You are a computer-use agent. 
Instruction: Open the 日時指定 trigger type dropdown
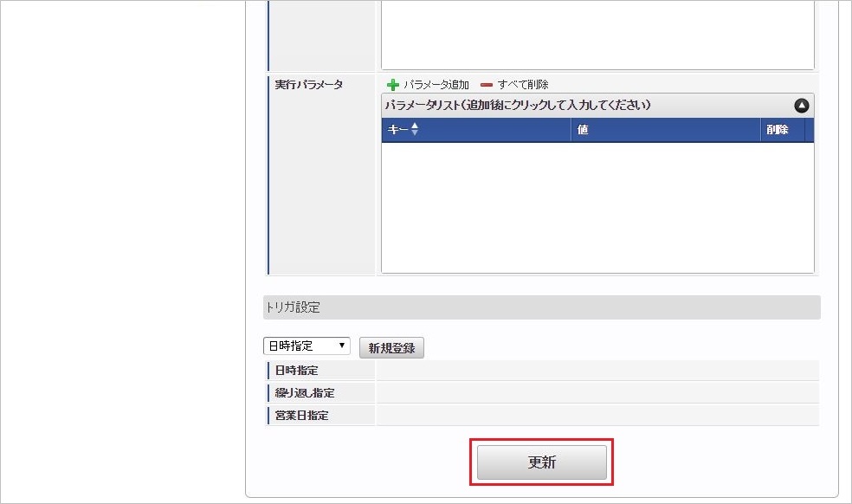pyautogui.click(x=307, y=346)
